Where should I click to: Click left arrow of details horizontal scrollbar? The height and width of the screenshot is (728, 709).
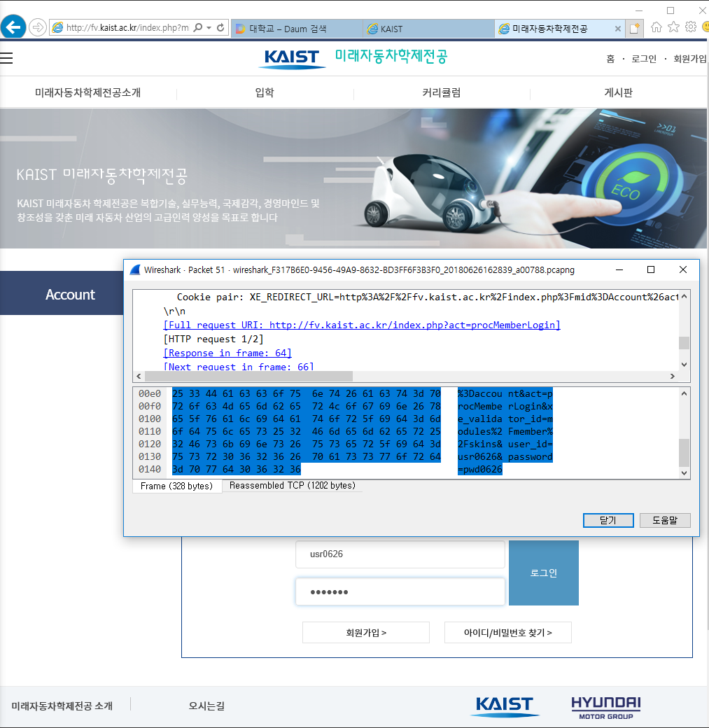[x=139, y=376]
